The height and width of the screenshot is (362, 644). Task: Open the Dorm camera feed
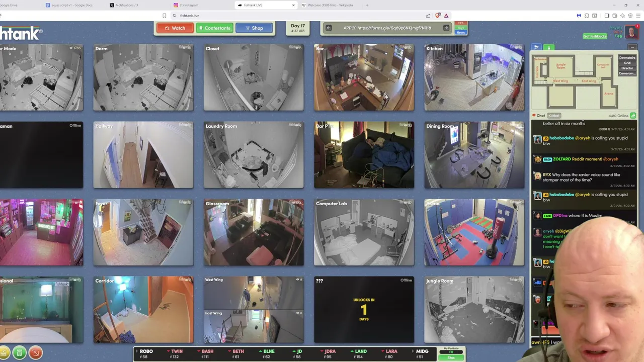[x=143, y=77]
